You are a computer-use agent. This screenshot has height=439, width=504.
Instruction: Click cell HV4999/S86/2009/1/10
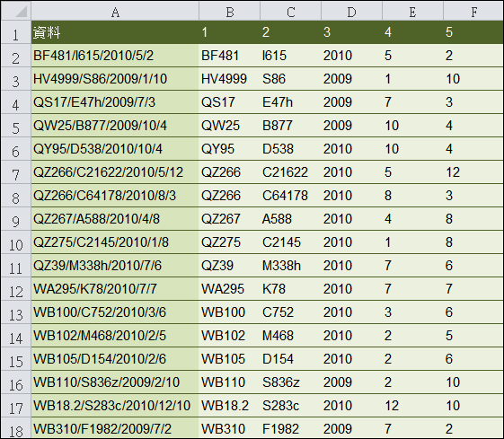tap(115, 79)
